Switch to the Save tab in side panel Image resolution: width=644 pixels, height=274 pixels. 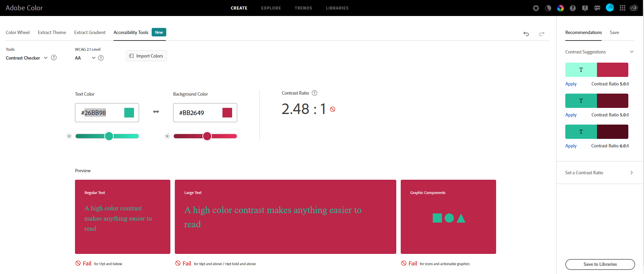[x=614, y=32]
